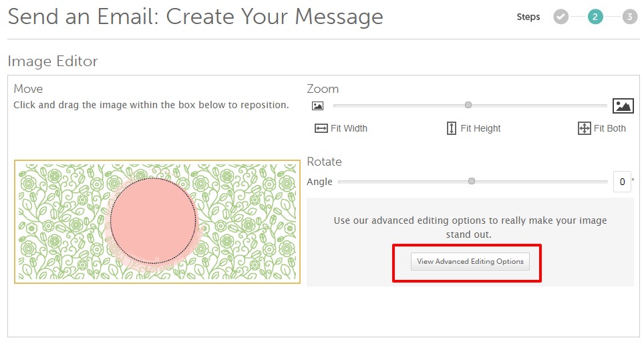Click the Fit Both label
Screen dimensions: 644x342
pos(609,128)
